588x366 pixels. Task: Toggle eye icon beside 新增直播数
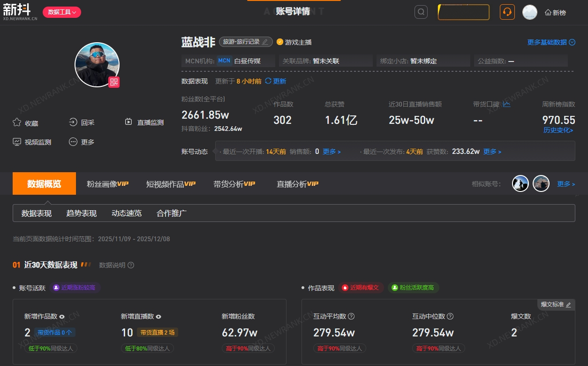(158, 317)
